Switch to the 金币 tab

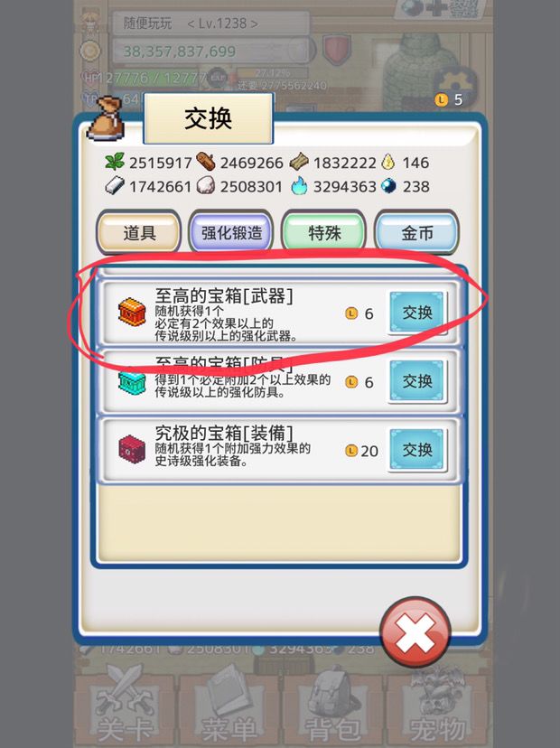click(x=417, y=233)
